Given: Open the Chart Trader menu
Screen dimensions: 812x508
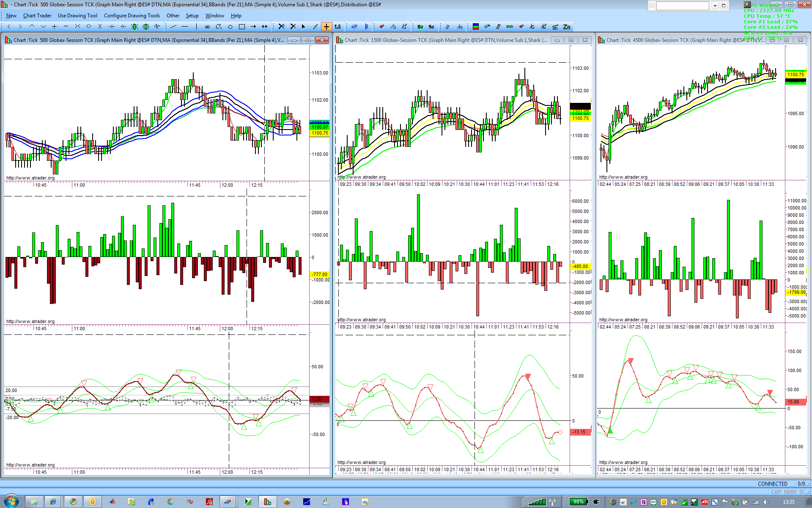Looking at the screenshot, I should coord(37,16).
